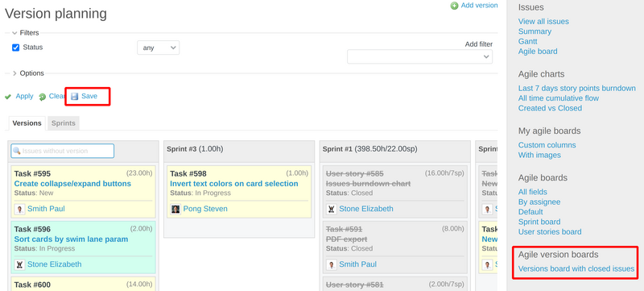Click Pong Steven avatar on Task #598
Image resolution: width=644 pixels, height=291 pixels.
coord(175,209)
